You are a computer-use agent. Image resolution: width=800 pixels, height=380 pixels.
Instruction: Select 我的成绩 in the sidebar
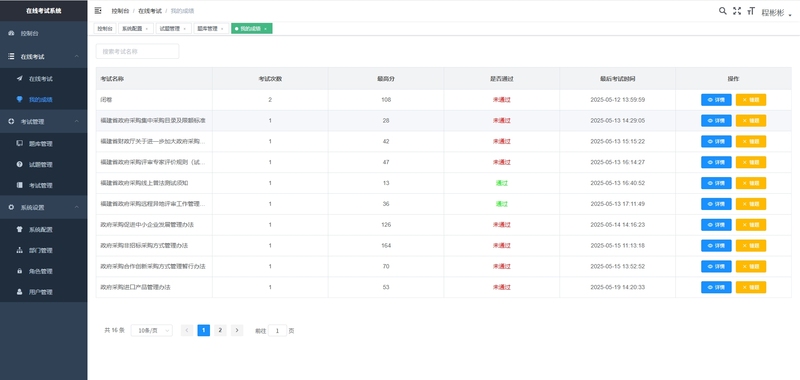pos(43,99)
